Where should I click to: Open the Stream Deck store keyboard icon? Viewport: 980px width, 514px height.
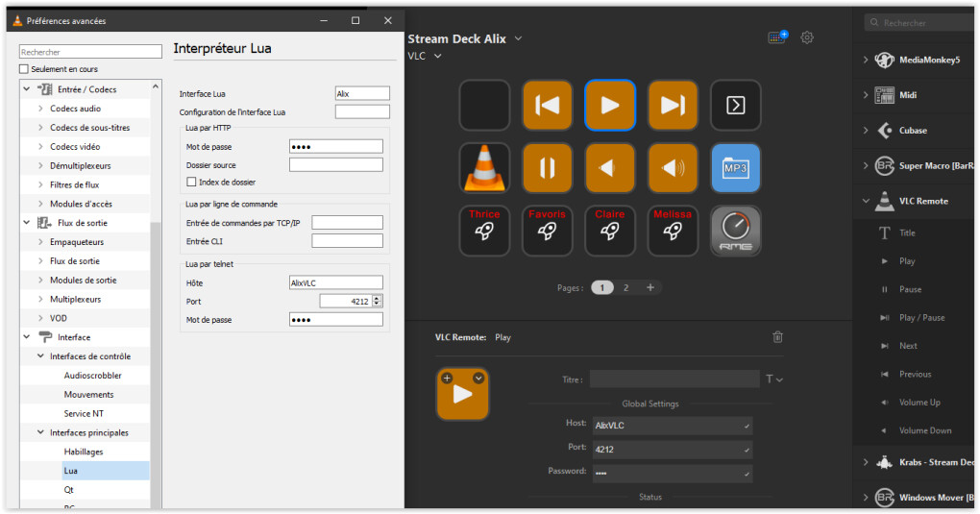click(777, 37)
